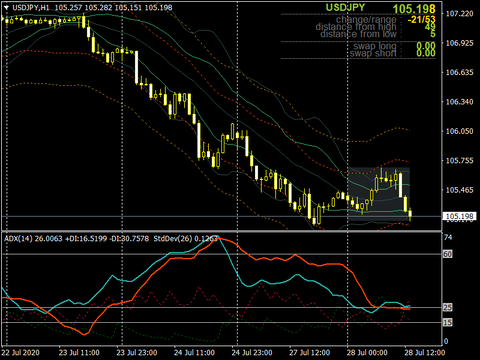
Task: Click the 22 Jul 2020 time label
Action: (x=21, y=353)
